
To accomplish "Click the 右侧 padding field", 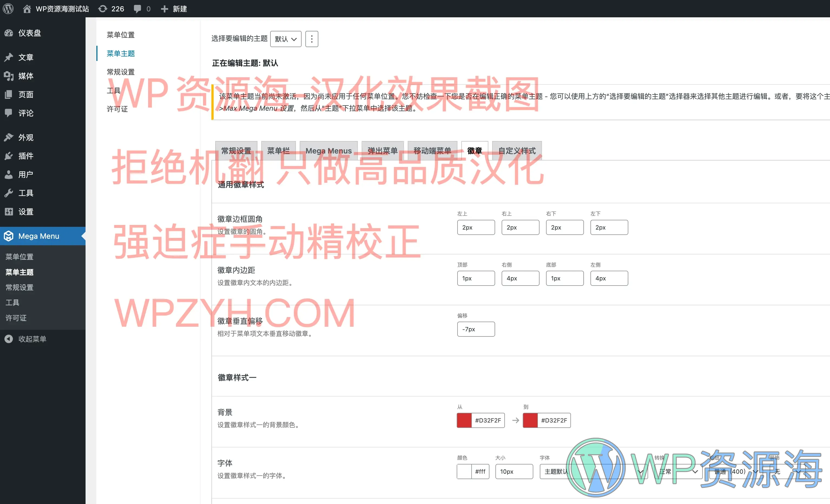I will [520, 278].
